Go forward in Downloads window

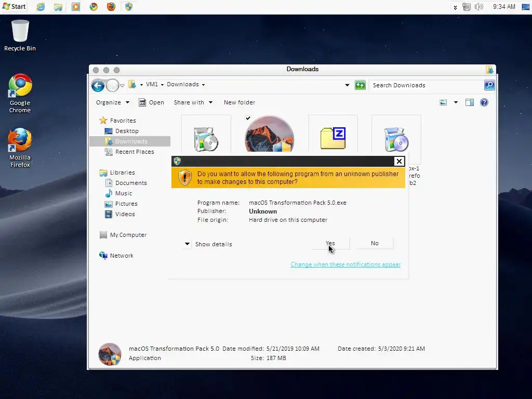(x=112, y=85)
